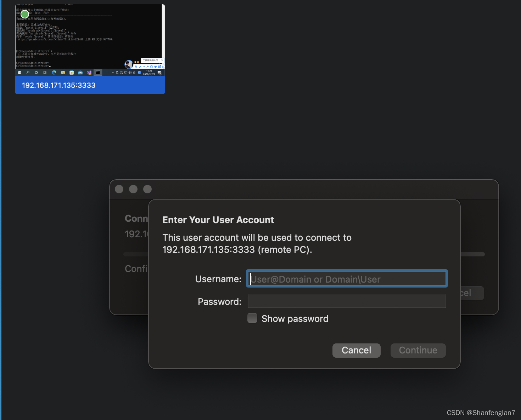Click the partly hidden Cancel button behind dialog
The width and height of the screenshot is (521, 420).
coord(472,293)
